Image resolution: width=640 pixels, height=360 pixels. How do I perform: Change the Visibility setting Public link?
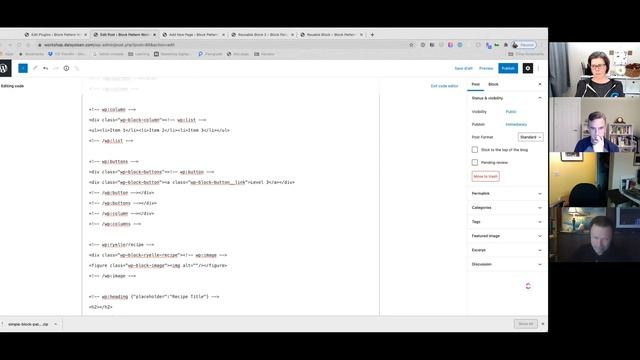tap(511, 111)
